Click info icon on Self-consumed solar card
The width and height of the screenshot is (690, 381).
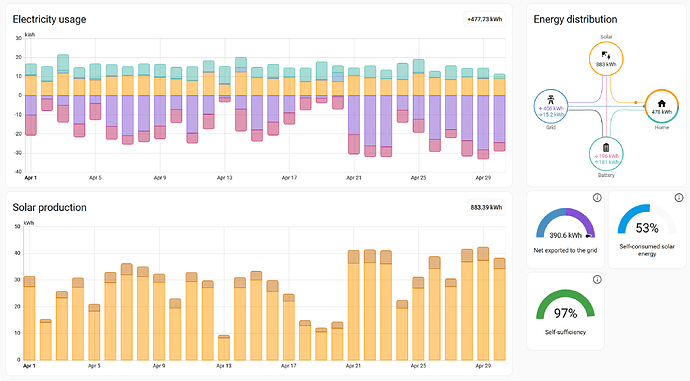(679, 198)
